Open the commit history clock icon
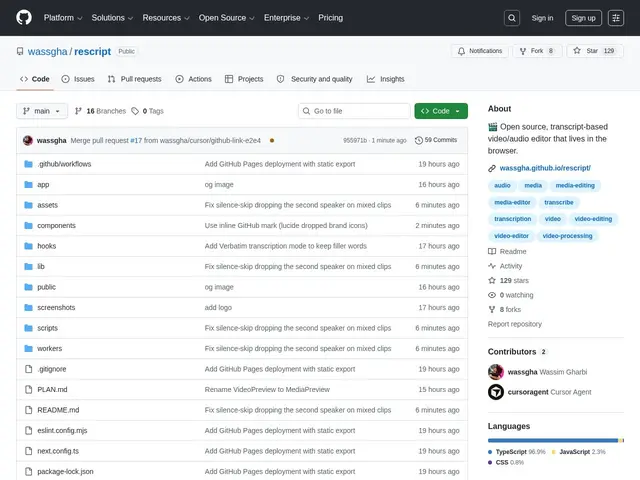 click(418, 140)
